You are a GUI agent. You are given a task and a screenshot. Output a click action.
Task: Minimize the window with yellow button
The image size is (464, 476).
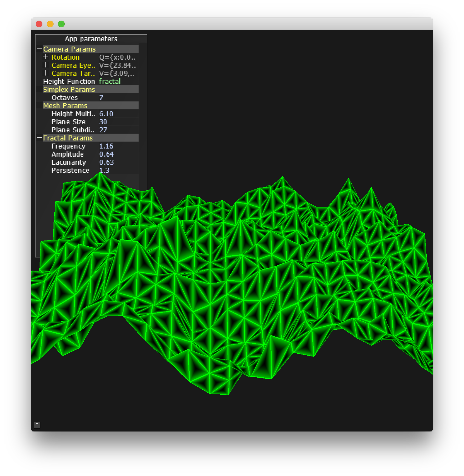[50, 24]
